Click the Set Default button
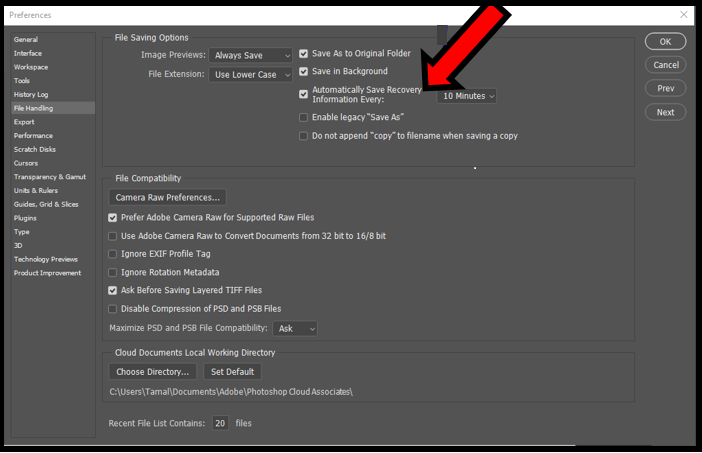This screenshot has height=453, width=702. 232,372
